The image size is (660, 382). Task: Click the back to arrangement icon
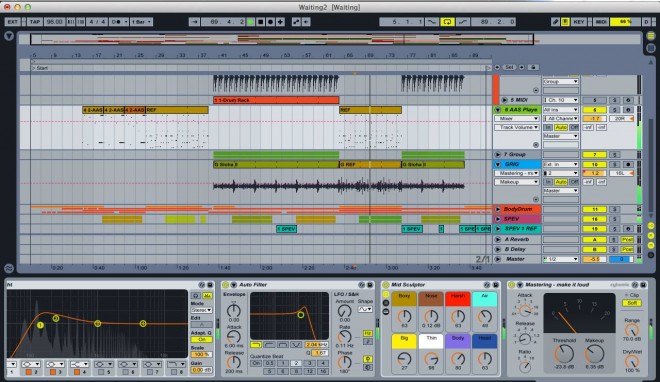(x=306, y=22)
